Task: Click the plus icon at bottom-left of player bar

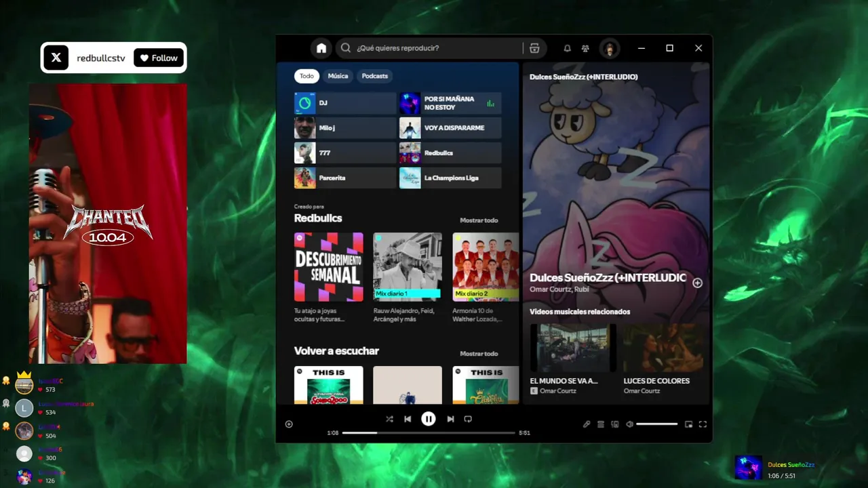Action: point(289,424)
